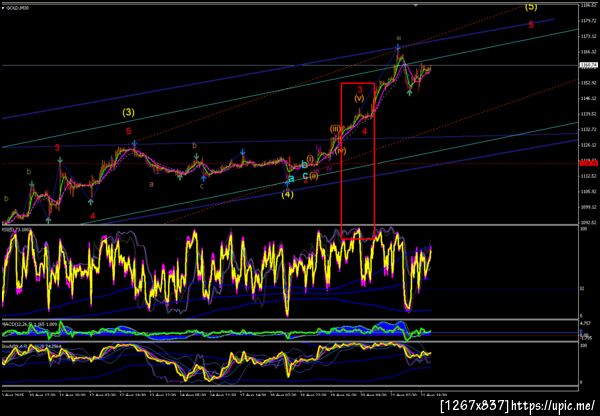Select the grey iii label at price peak
This screenshot has height=416, width=600.
pyautogui.click(x=399, y=38)
